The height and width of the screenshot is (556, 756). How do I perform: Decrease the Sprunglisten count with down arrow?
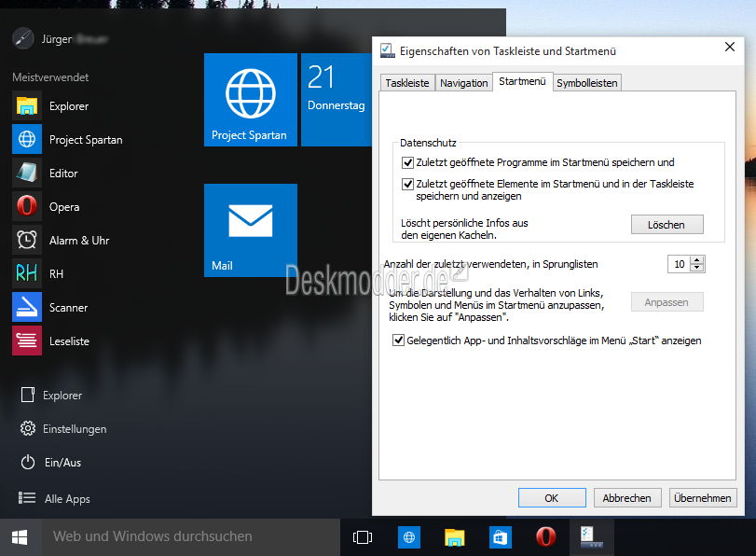697,268
